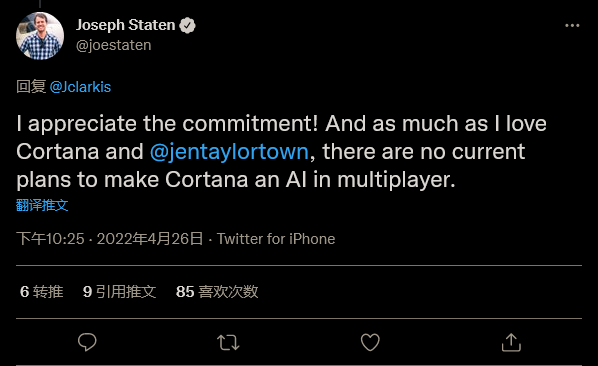Open the Joseph Staten display name
The image size is (598, 366).
coord(125,25)
